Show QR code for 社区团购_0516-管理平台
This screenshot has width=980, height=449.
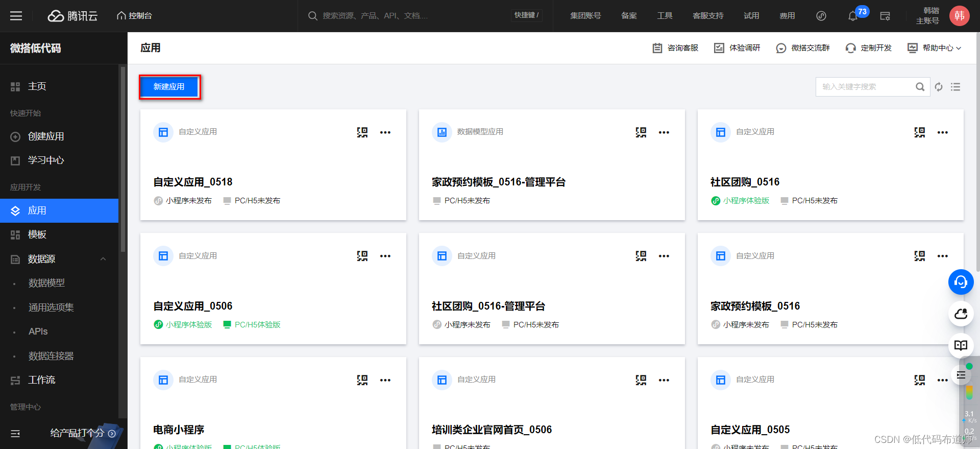[641, 256]
